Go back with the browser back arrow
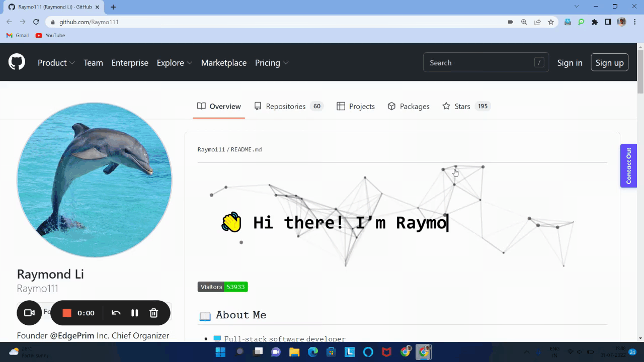This screenshot has width=644, height=362. pos(9,22)
